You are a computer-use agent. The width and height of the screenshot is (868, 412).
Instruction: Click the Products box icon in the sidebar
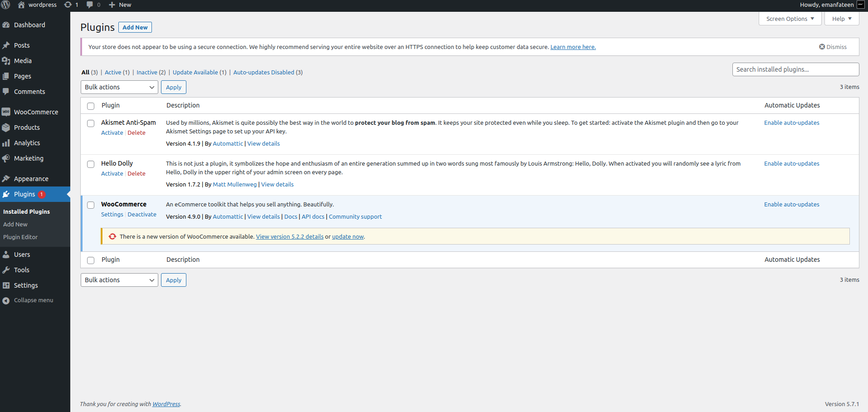pyautogui.click(x=6, y=128)
